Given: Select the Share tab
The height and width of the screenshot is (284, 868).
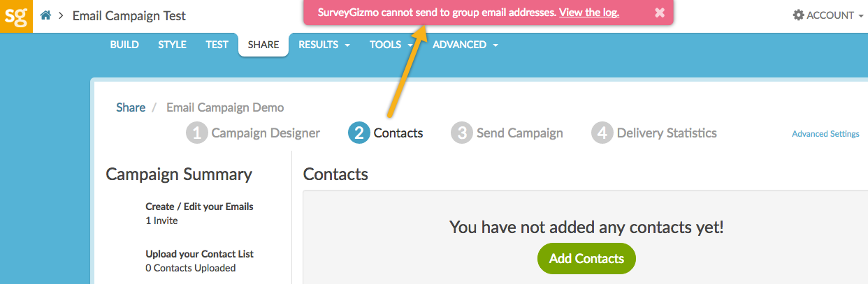Looking at the screenshot, I should tap(263, 45).
